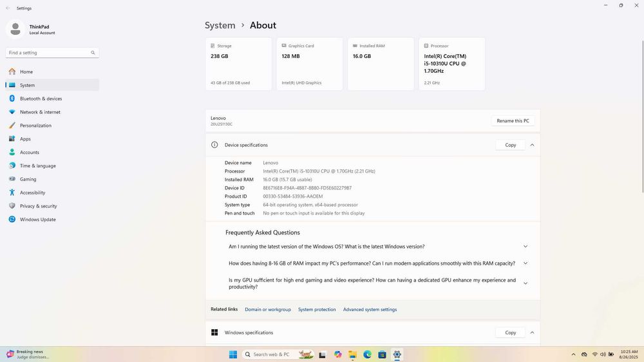
Task: Click the ThinkPad account avatar
Action: [15, 29]
